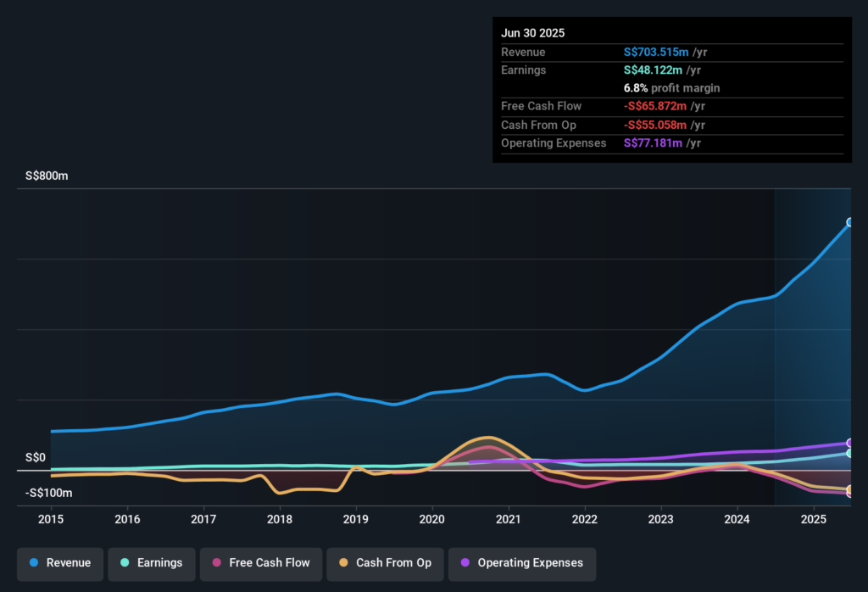The image size is (868, 592).
Task: Select the -S$100m axis label
Action: tap(48, 493)
